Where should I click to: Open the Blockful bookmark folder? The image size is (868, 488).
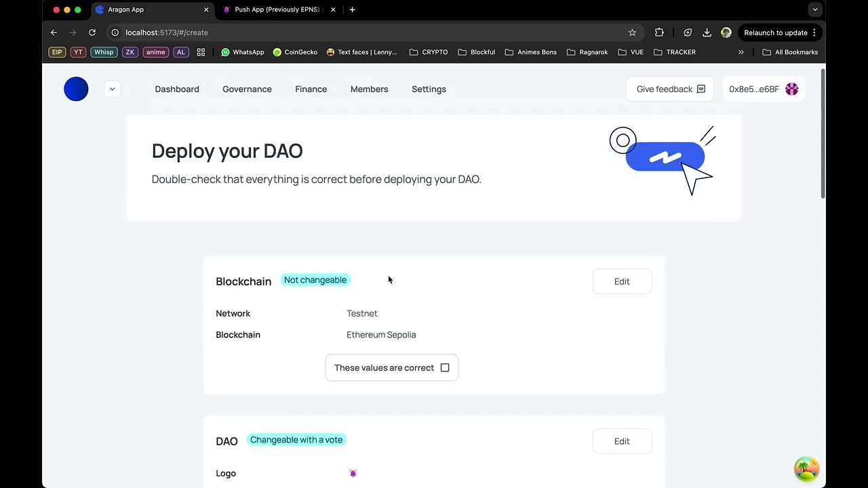[x=476, y=52]
